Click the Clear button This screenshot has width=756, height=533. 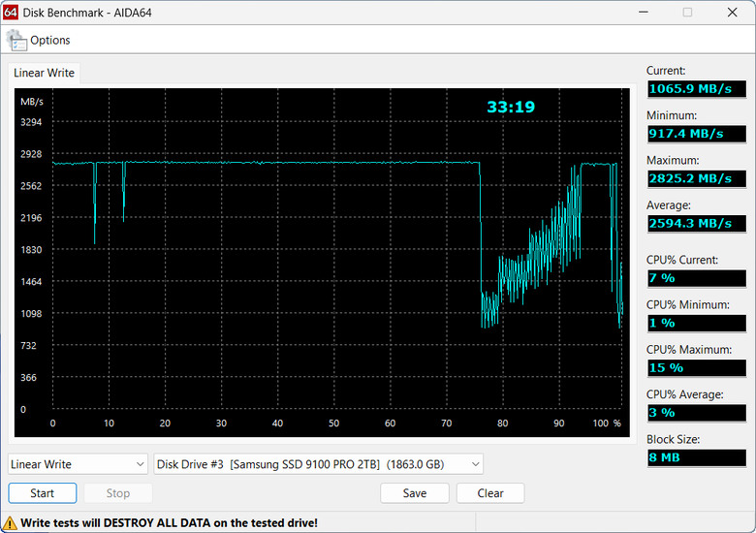coord(490,493)
